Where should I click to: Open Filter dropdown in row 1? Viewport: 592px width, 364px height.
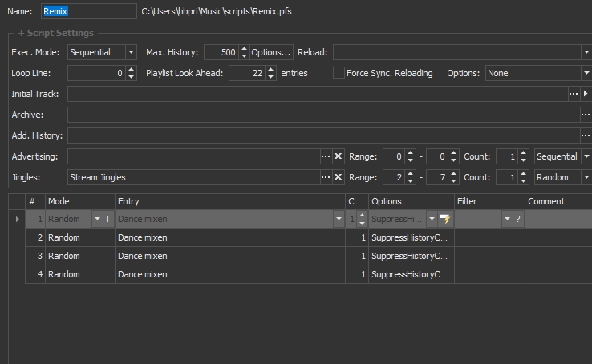tap(507, 219)
